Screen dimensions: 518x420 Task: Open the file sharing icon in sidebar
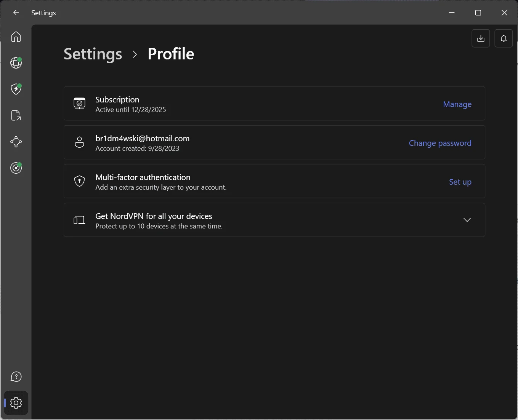coord(16,115)
